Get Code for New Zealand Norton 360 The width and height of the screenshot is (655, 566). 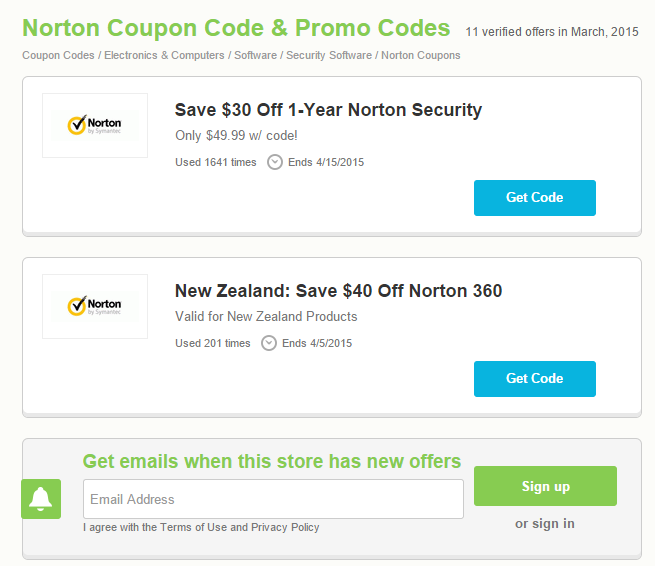click(534, 379)
